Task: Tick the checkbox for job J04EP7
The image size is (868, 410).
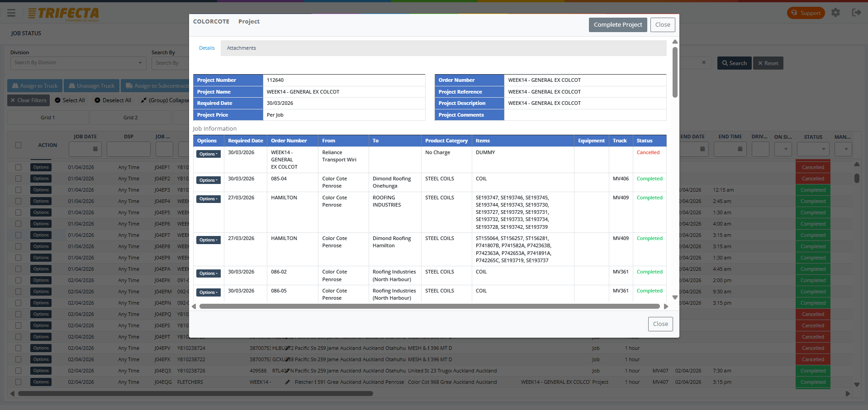Action: click(x=18, y=235)
